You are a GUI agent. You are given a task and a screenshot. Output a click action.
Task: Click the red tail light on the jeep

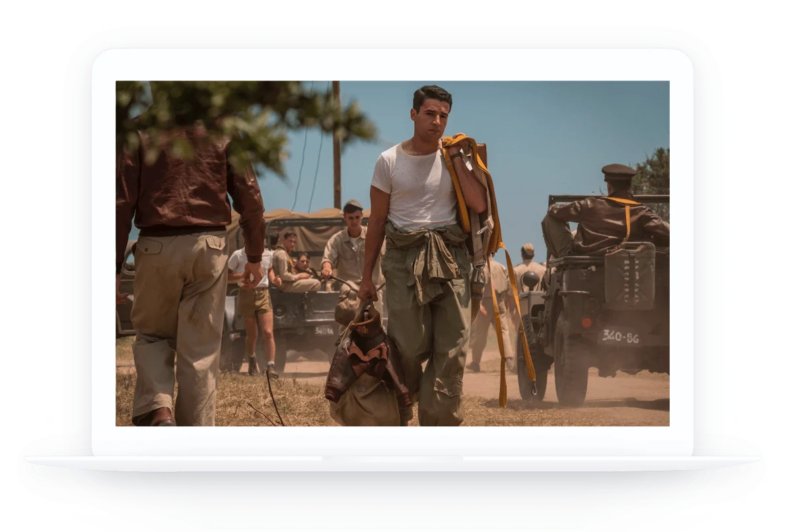point(585,323)
